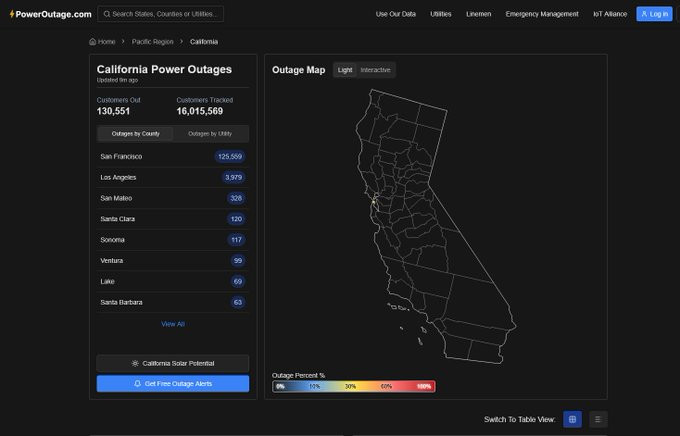The image size is (680, 436).
Task: Open the Utilities menu
Action: point(440,14)
